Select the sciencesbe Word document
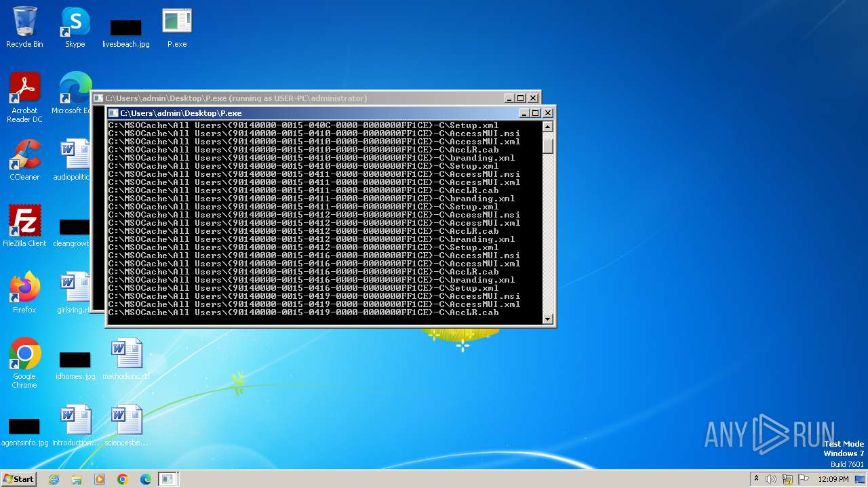This screenshot has width=868, height=488. click(126, 426)
